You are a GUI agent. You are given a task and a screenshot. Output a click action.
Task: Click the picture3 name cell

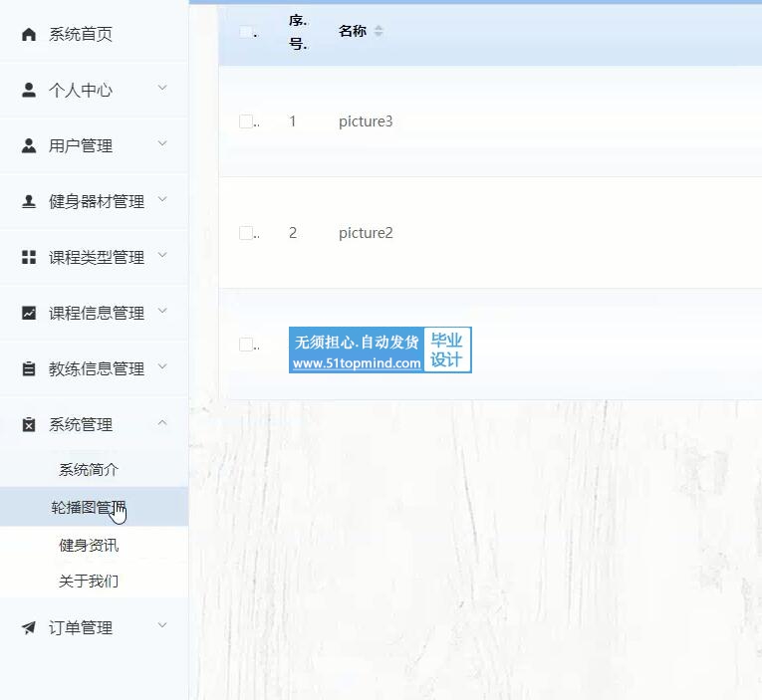pos(366,121)
